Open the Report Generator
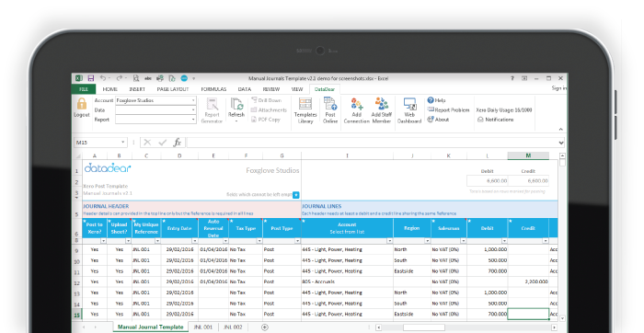The height and width of the screenshot is (333, 644). [212, 110]
